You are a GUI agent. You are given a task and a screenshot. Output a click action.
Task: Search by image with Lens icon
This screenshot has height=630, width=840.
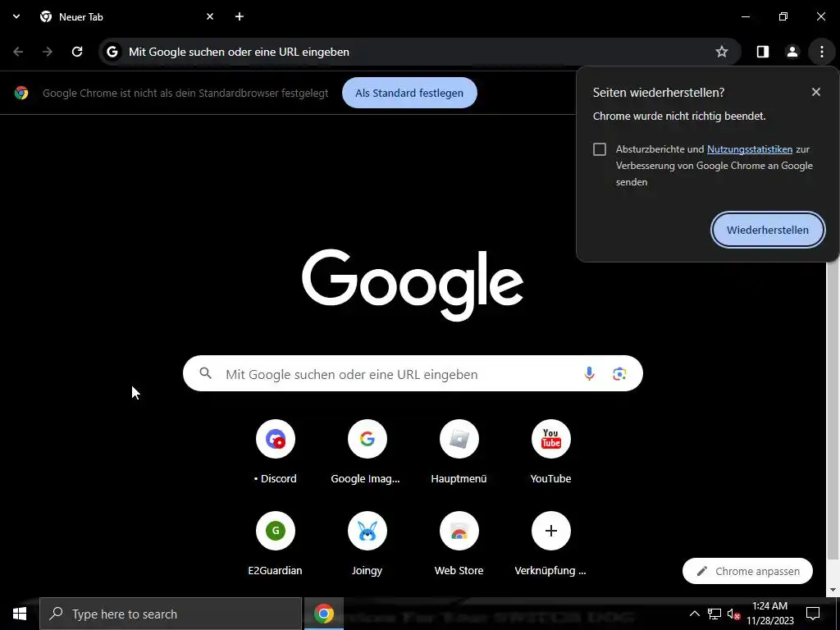click(x=619, y=373)
